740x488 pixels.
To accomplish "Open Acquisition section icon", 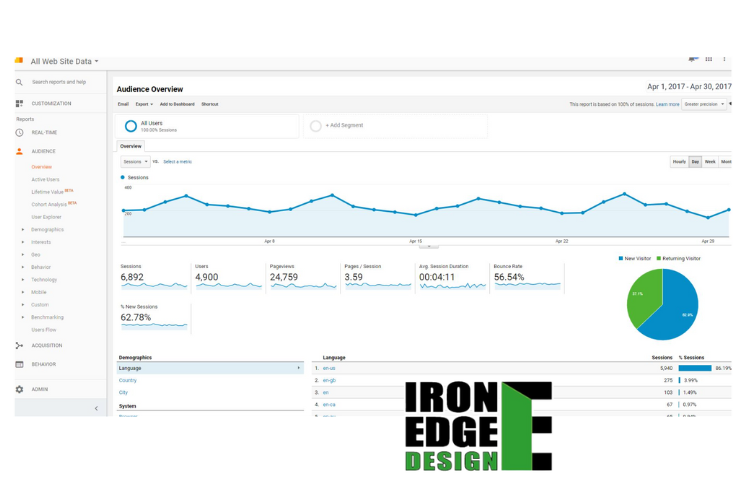I will pos(19,345).
